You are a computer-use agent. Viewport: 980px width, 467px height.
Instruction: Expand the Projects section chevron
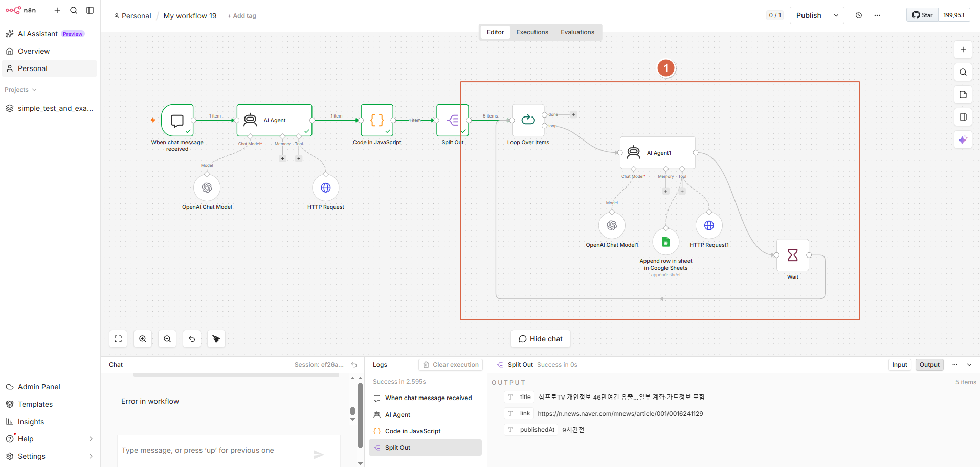click(34, 90)
